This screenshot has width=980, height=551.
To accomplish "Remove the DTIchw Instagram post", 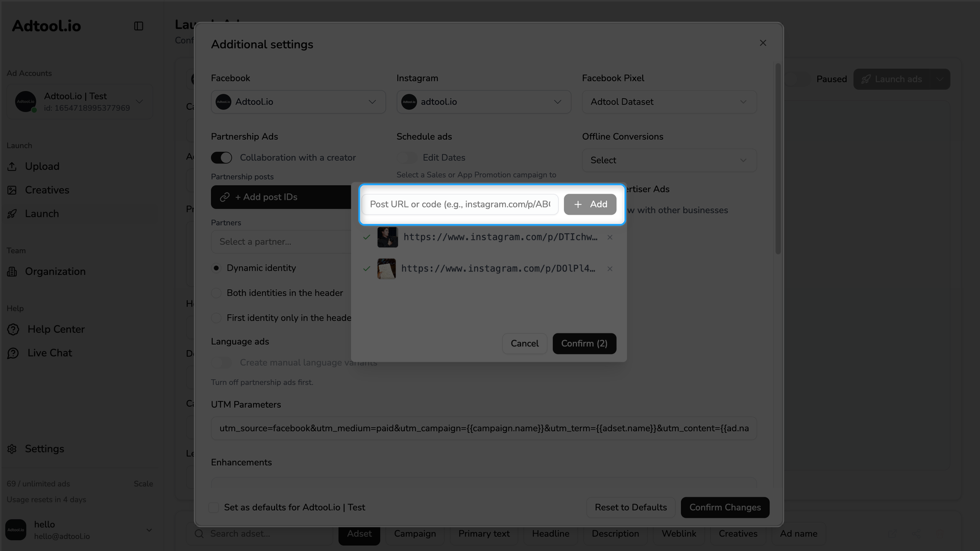I will pyautogui.click(x=610, y=237).
